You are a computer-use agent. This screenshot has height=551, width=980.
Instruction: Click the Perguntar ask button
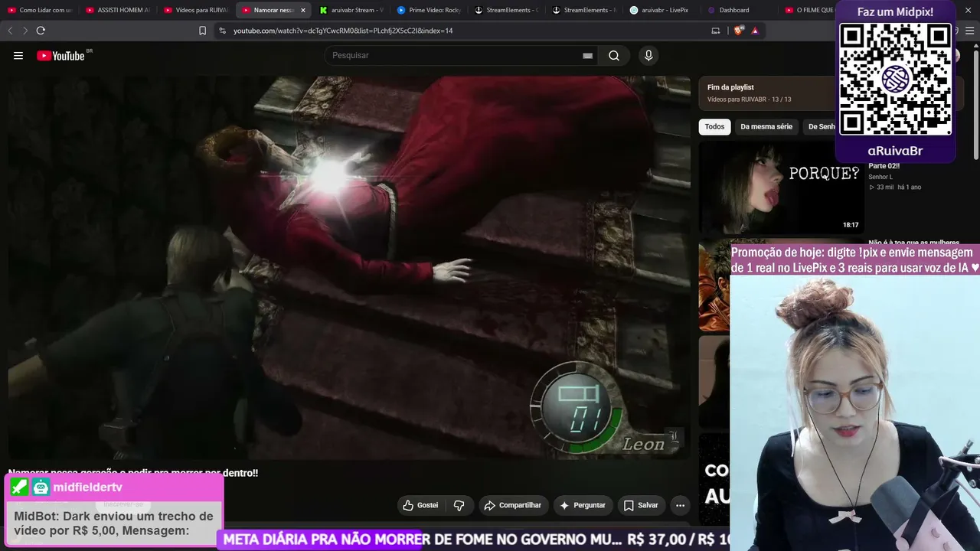click(x=583, y=505)
